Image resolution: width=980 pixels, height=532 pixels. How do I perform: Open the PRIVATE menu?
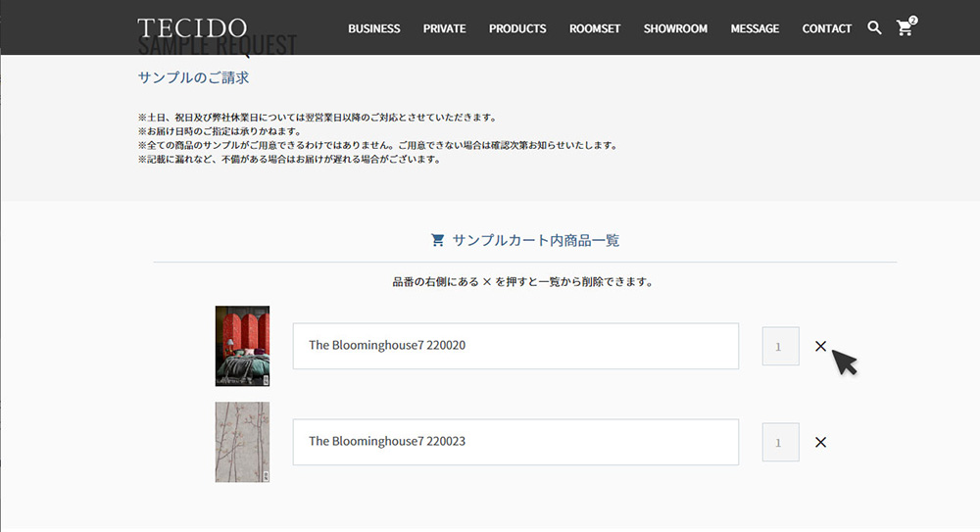click(x=444, y=28)
